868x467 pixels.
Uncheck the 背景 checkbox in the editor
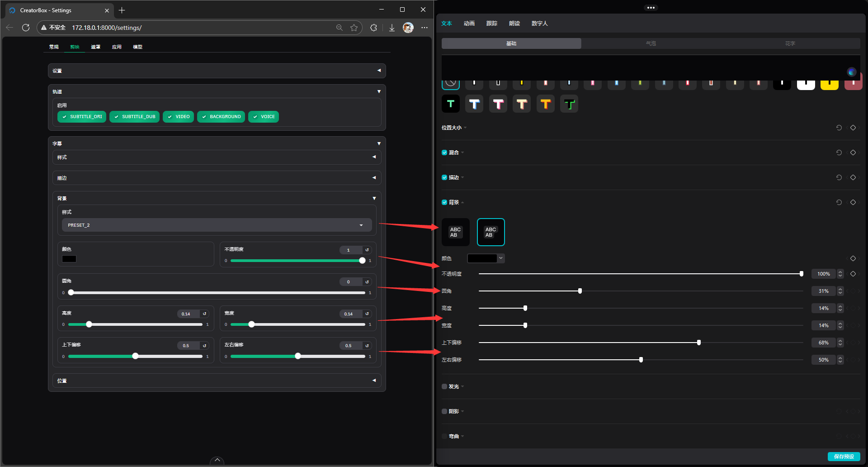(x=444, y=202)
